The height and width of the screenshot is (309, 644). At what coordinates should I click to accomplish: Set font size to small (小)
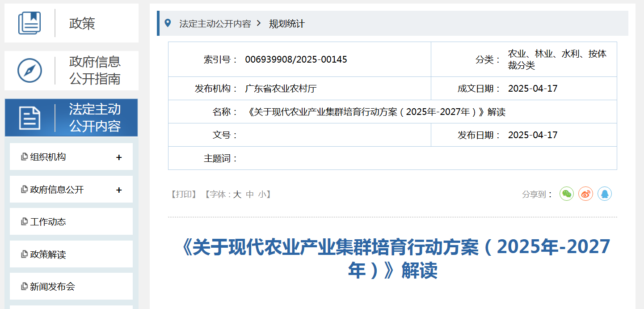click(x=262, y=195)
